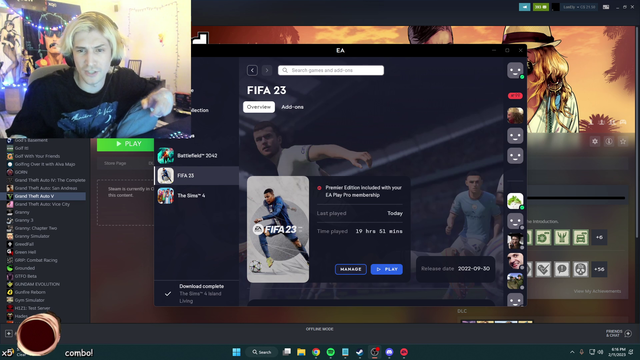
Task: Open Battlefield 2042 game icon in EA list
Action: [x=166, y=156]
